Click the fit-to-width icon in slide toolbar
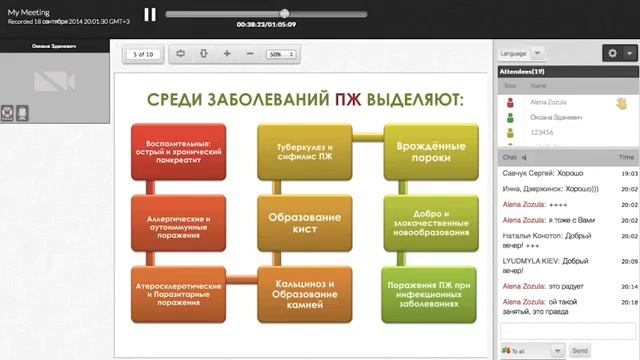Viewport: 640px width, 360px height. coord(180,53)
